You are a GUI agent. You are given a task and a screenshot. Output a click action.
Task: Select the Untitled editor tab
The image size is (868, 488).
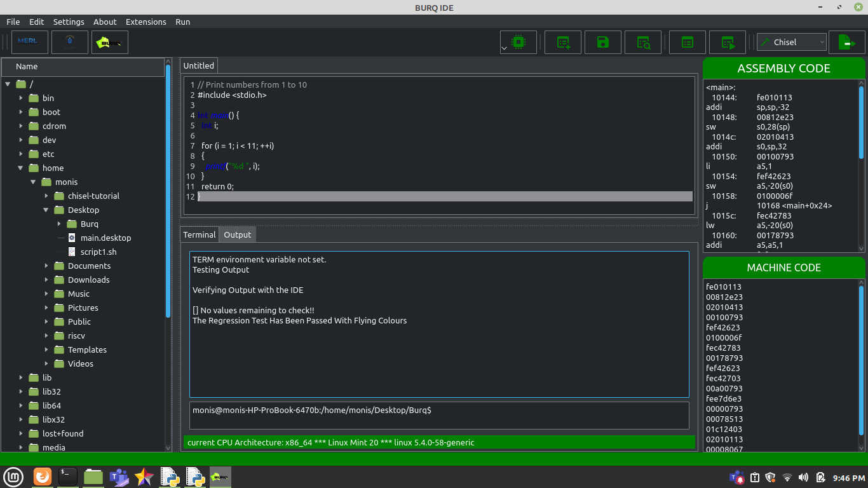coord(199,65)
